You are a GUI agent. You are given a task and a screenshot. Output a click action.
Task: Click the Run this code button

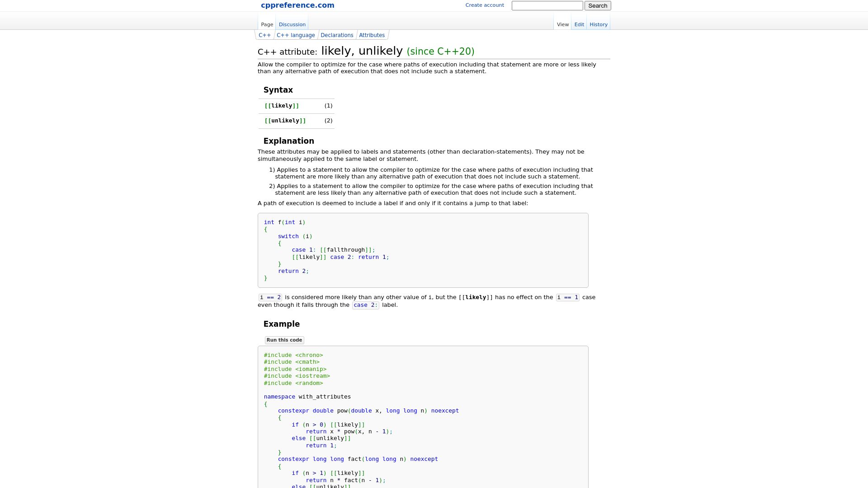coord(284,340)
